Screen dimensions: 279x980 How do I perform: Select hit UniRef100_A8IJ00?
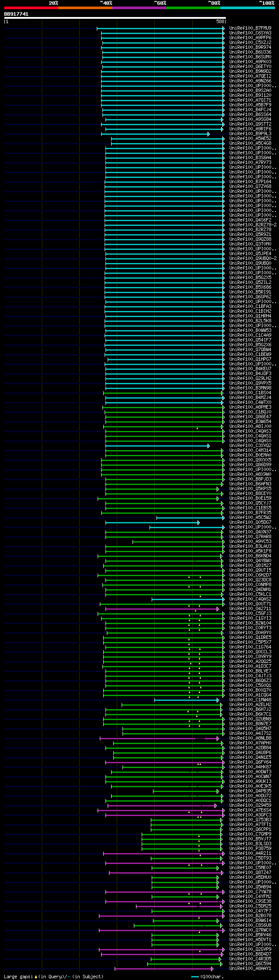[x=250, y=426]
